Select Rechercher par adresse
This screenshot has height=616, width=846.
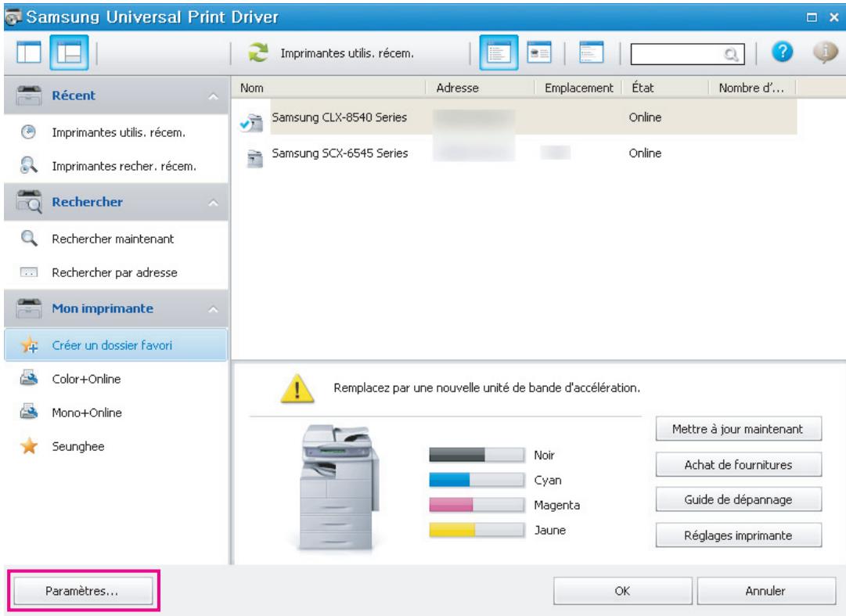point(114,272)
